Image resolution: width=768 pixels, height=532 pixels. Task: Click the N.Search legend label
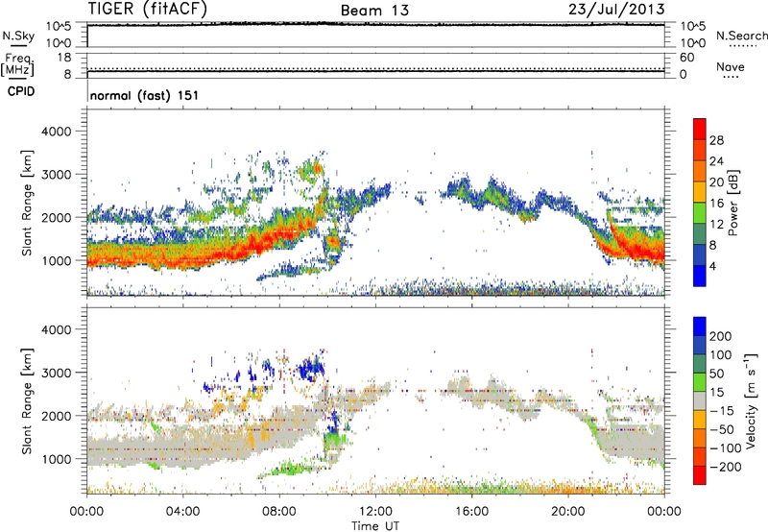(x=741, y=36)
